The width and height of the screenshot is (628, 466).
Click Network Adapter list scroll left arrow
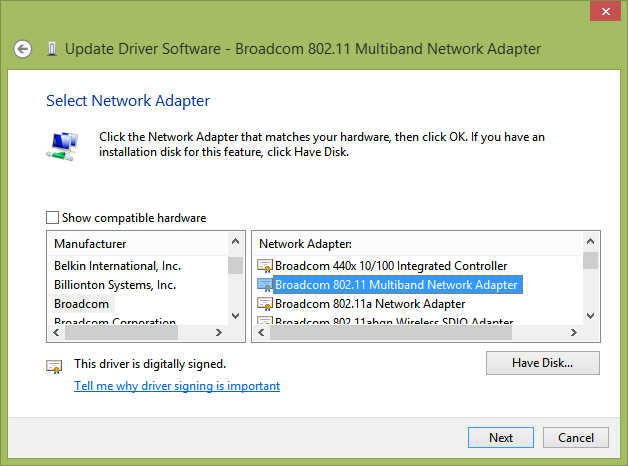[x=262, y=333]
